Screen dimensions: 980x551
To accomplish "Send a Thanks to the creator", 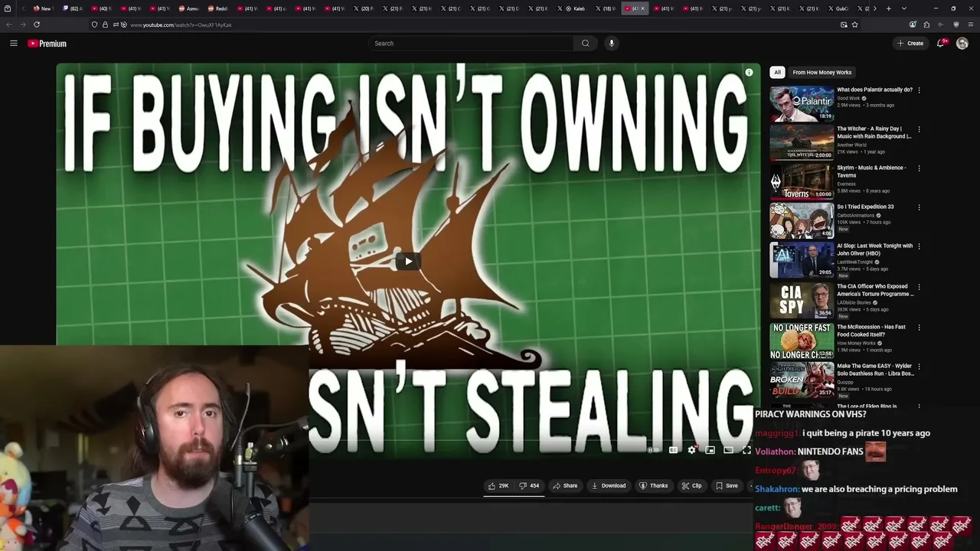I will [653, 486].
